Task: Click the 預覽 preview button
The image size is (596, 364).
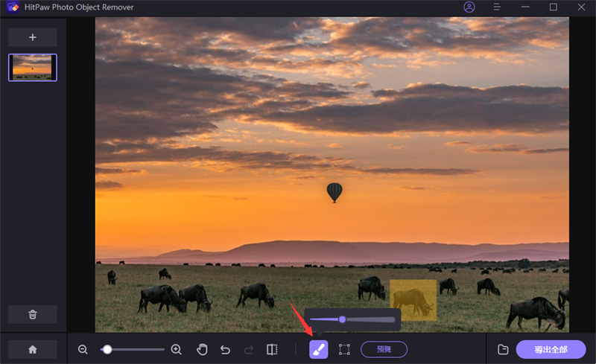Action: [x=384, y=350]
